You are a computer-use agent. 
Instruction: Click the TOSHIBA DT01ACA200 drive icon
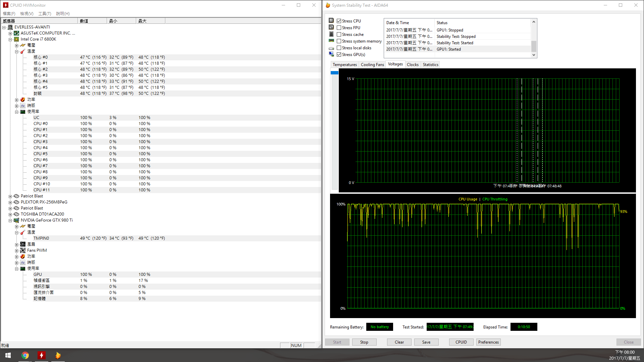(x=16, y=214)
